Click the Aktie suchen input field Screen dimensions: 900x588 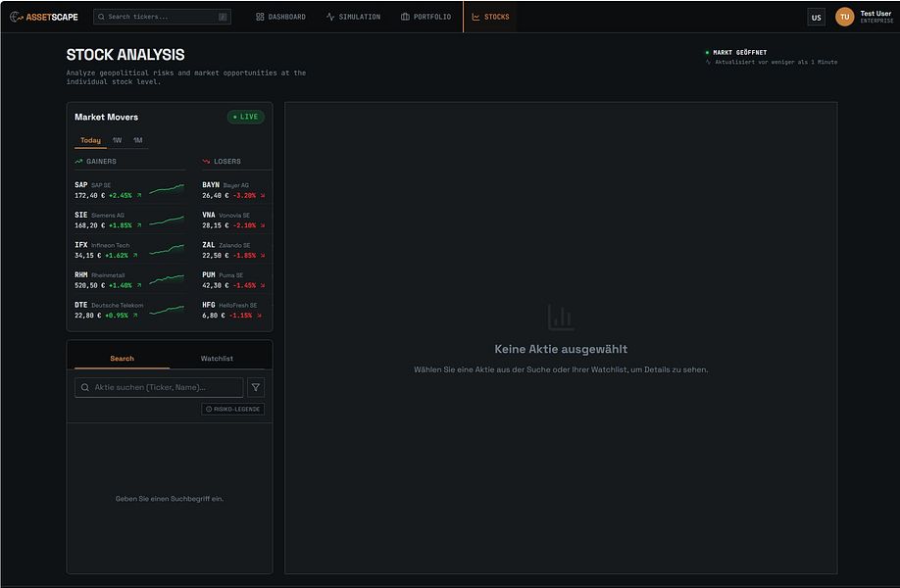[x=159, y=387]
